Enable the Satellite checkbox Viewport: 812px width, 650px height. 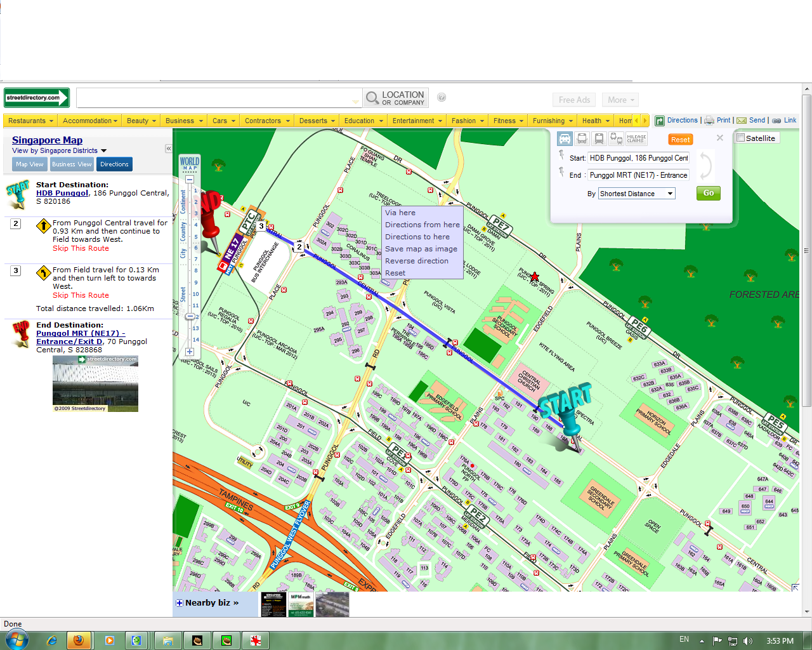point(740,138)
